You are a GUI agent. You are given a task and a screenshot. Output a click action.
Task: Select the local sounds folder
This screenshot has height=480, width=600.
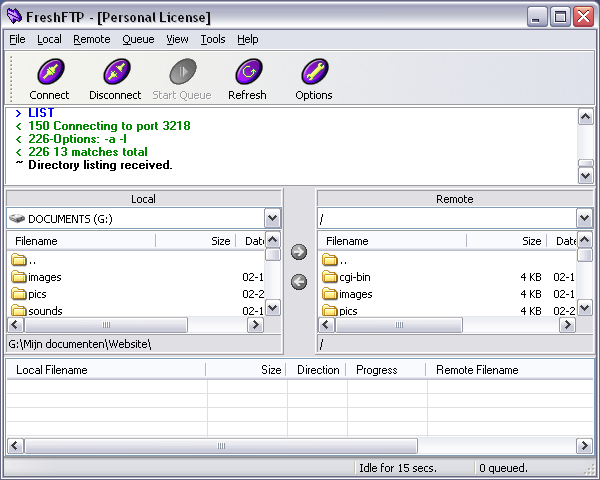pyautogui.click(x=44, y=311)
